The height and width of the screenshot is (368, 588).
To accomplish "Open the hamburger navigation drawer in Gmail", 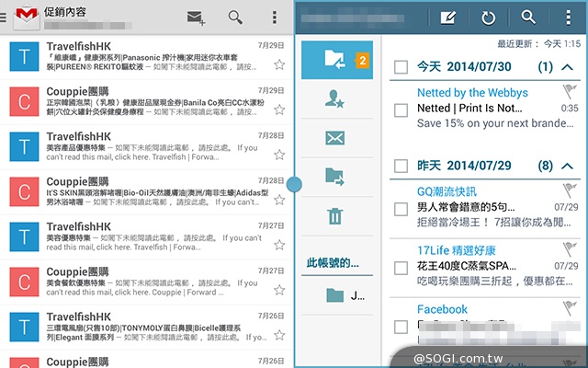I will pyautogui.click(x=3, y=17).
